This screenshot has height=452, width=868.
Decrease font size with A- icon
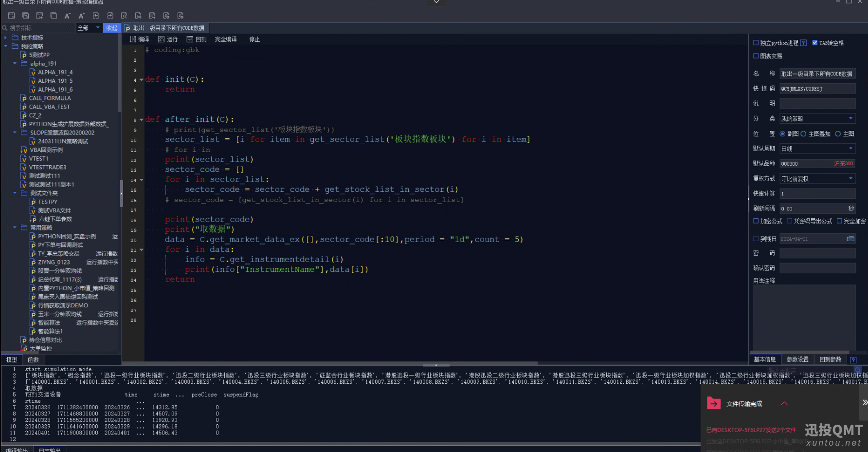click(x=68, y=16)
